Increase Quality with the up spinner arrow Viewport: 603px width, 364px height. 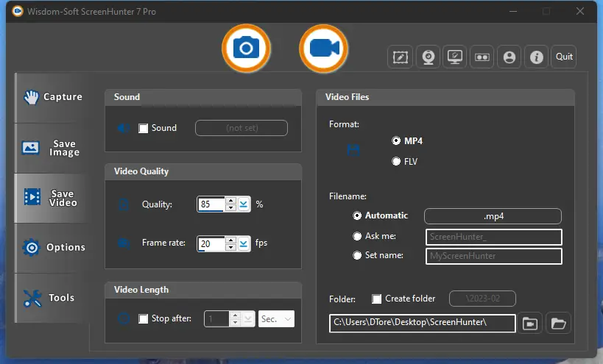[230, 201]
